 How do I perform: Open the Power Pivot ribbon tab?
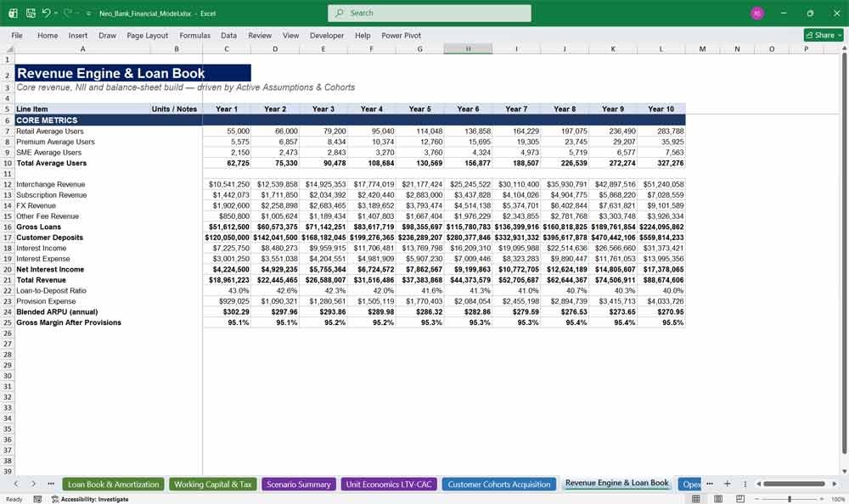[401, 35]
